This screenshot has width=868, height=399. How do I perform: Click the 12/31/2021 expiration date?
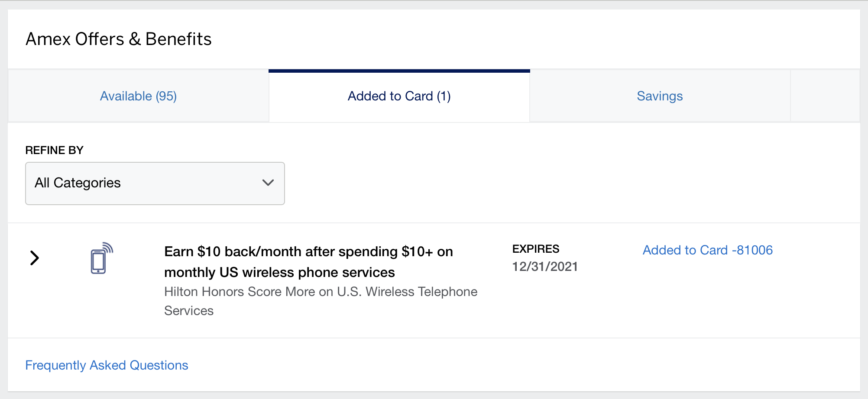(x=545, y=267)
